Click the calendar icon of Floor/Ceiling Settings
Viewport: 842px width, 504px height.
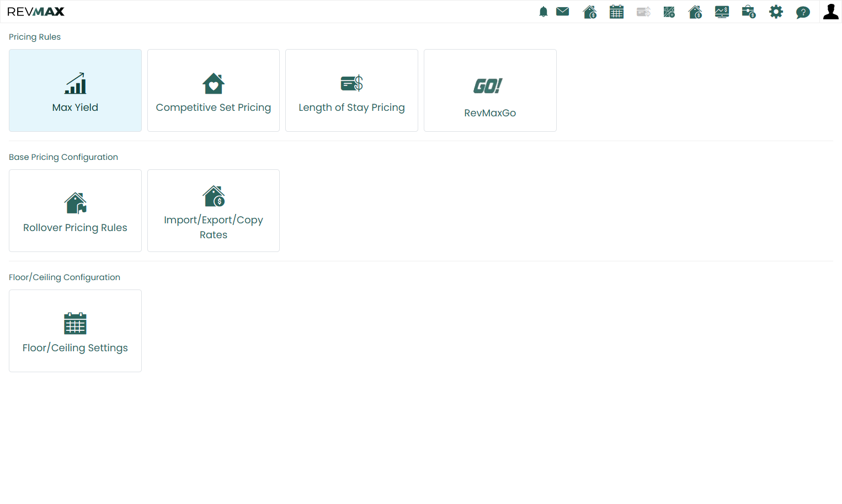coord(75,324)
